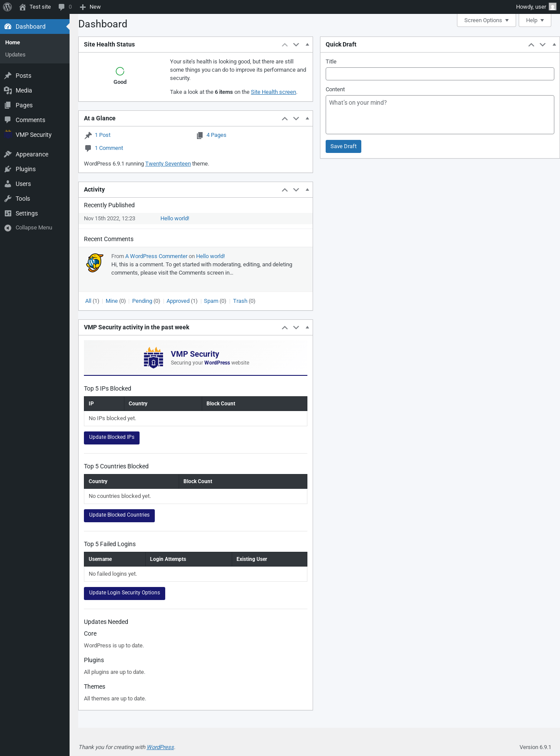Open the A WordPress Commenter link
560x756 pixels.
pos(157,256)
